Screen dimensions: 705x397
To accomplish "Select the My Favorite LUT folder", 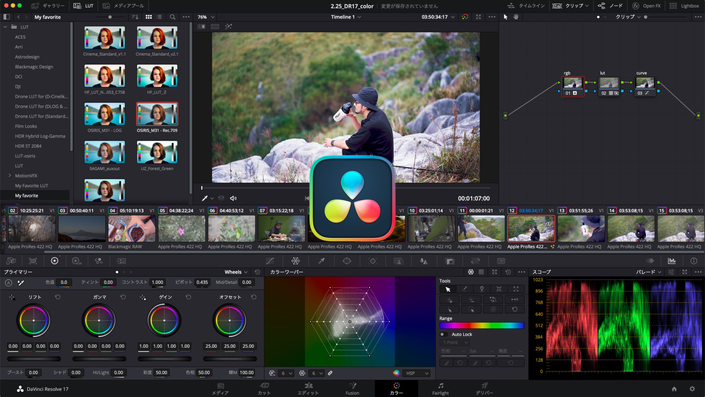I will pos(31,186).
